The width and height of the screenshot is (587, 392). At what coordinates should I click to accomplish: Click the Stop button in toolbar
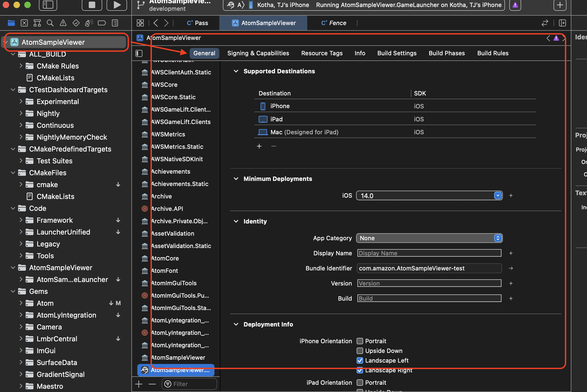click(x=92, y=5)
